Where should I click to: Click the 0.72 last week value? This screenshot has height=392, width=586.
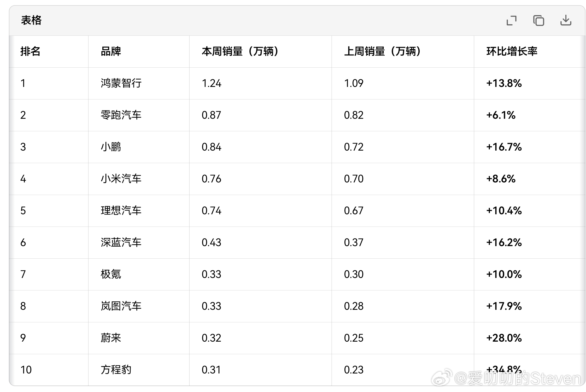pos(354,147)
